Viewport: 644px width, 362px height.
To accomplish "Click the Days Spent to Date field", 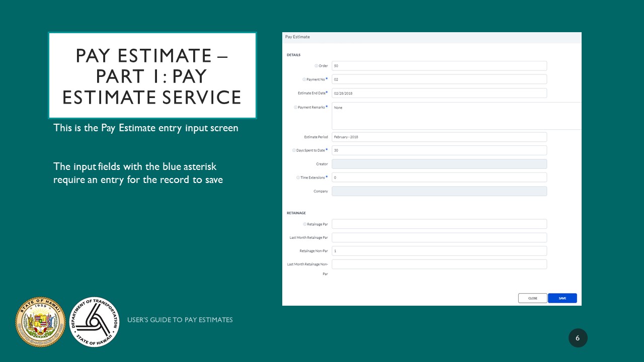I will (439, 150).
